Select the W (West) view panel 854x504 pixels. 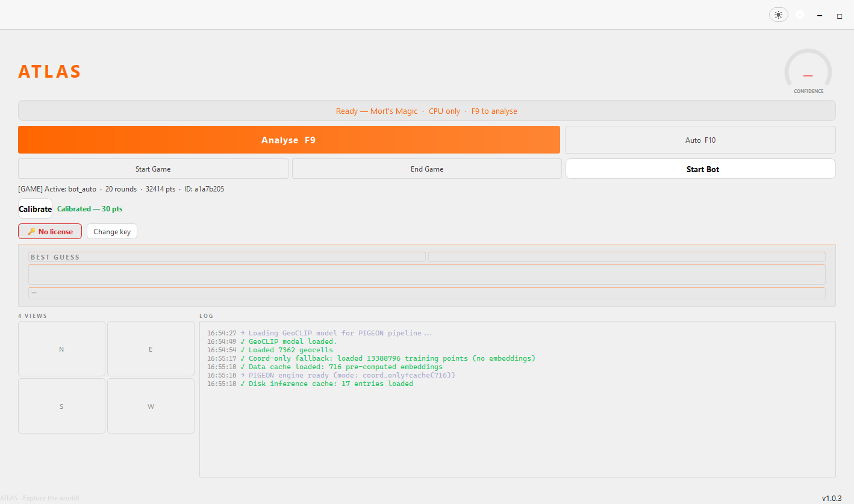point(150,406)
